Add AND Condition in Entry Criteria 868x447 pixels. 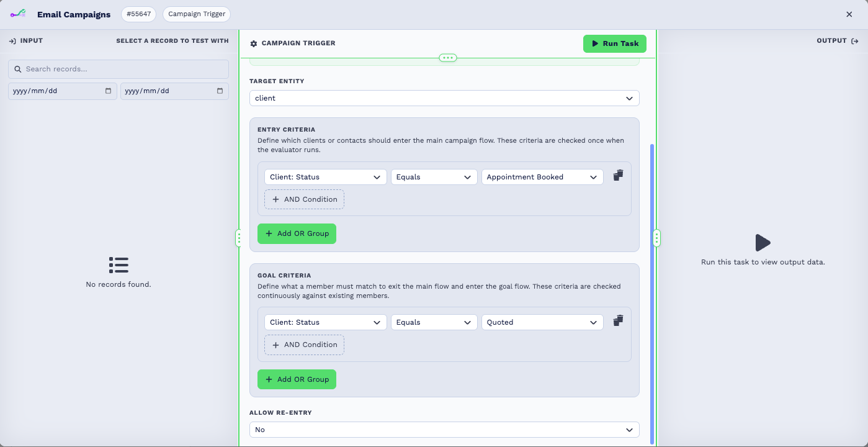[x=304, y=199]
